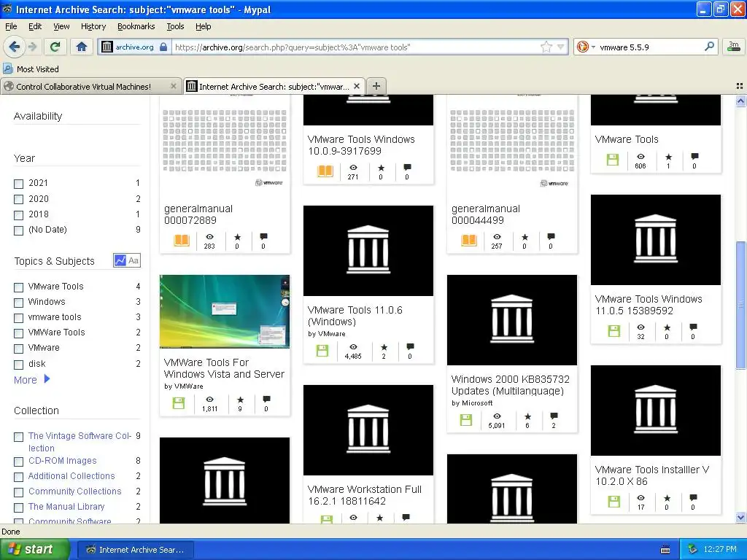Expand More topics and subjects
The width and height of the screenshot is (747, 560).
31,379
